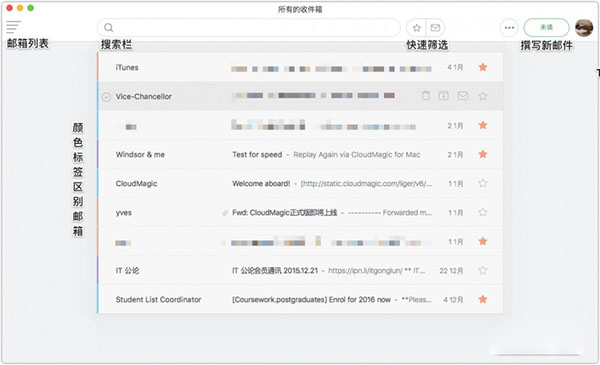Click the 22 12月 date on IT 公论 row
The image size is (600, 365).
click(451, 270)
